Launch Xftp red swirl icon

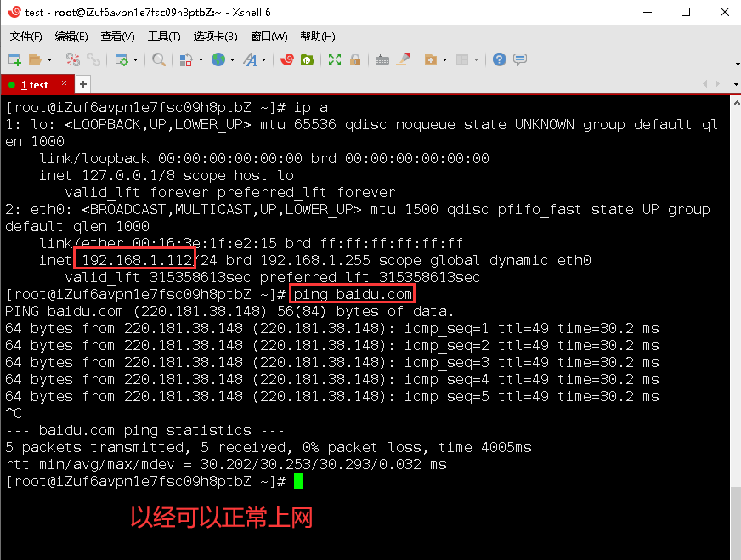287,59
